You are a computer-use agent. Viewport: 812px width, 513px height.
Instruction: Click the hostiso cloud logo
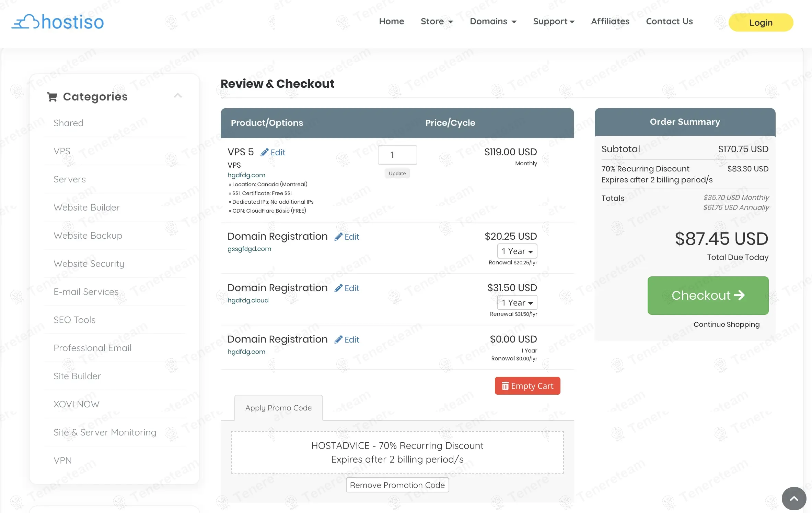pyautogui.click(x=58, y=22)
